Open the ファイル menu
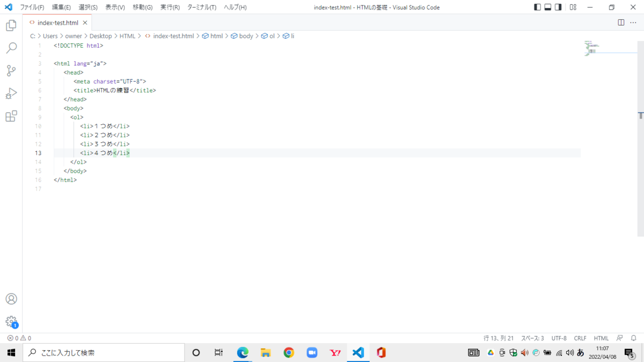The width and height of the screenshot is (644, 362). coord(31,7)
